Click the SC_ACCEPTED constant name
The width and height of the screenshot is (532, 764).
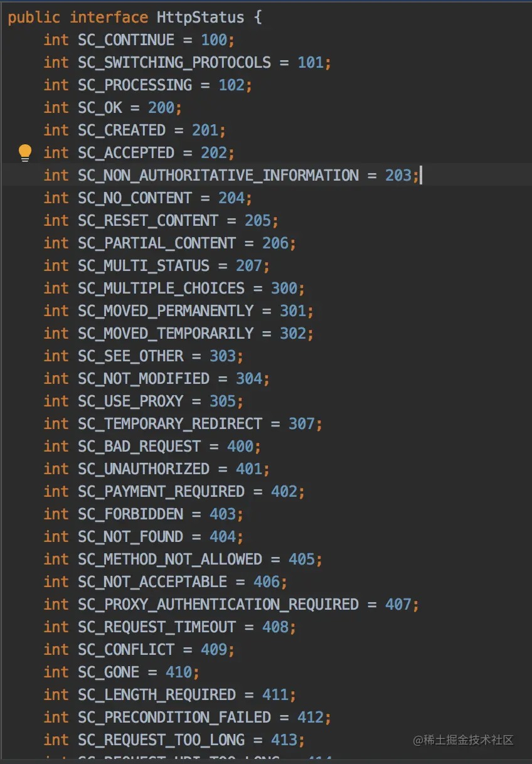click(126, 152)
